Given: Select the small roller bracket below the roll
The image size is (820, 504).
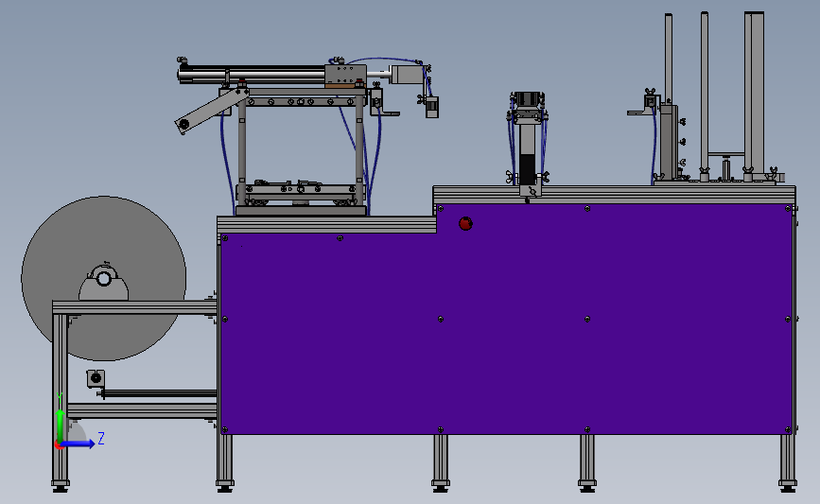Looking at the screenshot, I should pyautogui.click(x=96, y=378).
